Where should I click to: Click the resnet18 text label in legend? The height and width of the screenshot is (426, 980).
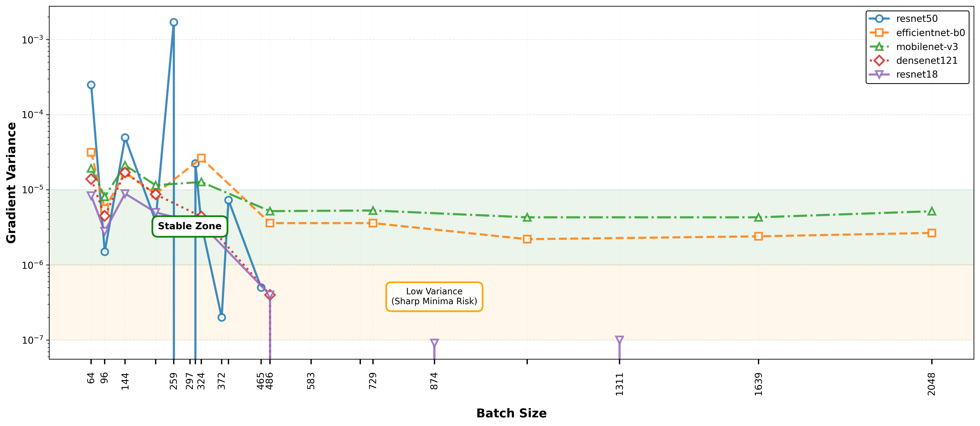pos(917,75)
